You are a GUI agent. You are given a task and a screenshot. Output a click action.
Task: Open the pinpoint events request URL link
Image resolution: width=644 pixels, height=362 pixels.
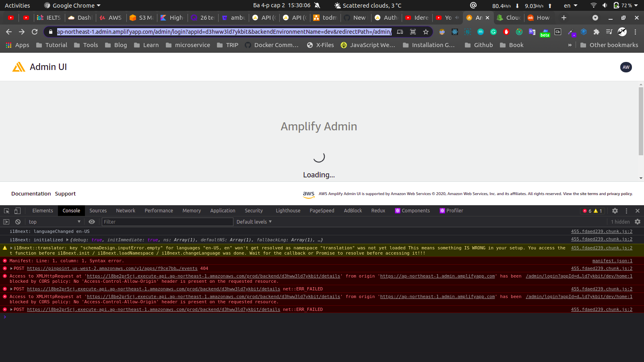pos(112,269)
